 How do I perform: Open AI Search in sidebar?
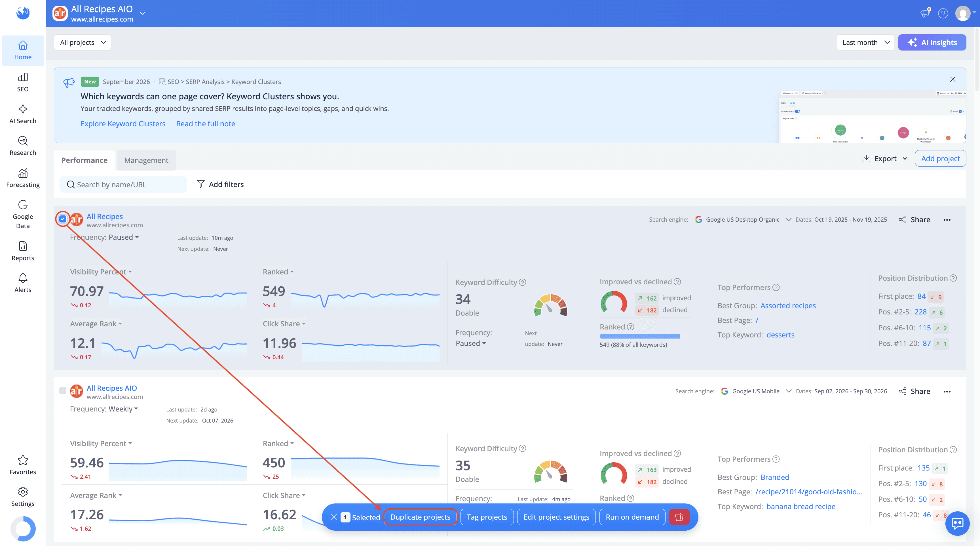click(x=23, y=114)
